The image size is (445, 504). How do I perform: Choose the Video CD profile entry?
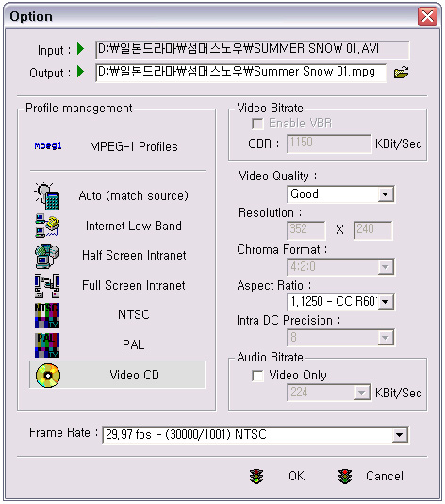(117, 375)
